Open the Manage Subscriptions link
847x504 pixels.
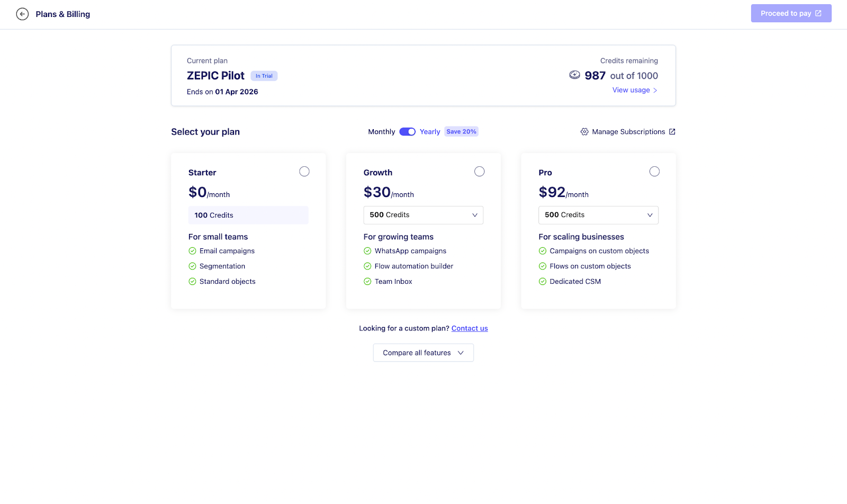(x=628, y=132)
